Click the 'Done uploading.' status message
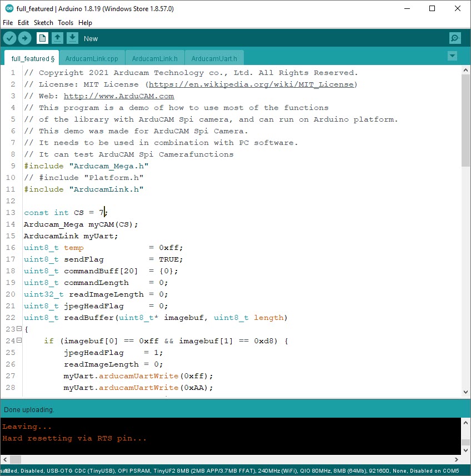The width and height of the screenshot is (471, 476). (x=29, y=409)
